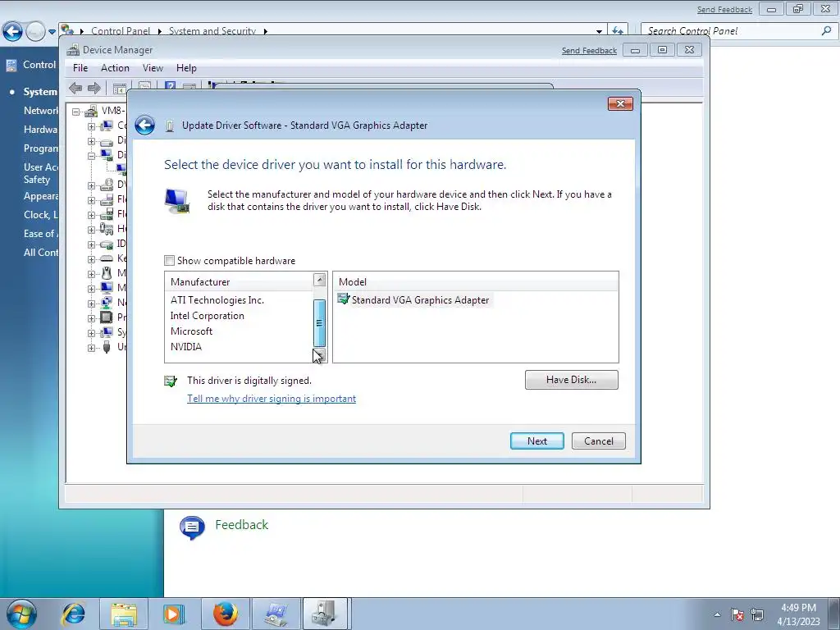The height and width of the screenshot is (630, 840).
Task: Open the File menu
Action: click(x=80, y=68)
